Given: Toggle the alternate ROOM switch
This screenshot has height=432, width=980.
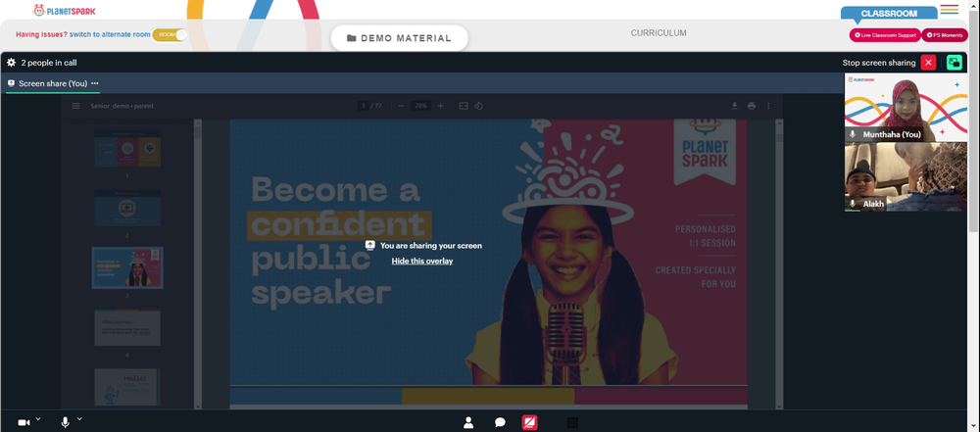Looking at the screenshot, I should tap(170, 35).
